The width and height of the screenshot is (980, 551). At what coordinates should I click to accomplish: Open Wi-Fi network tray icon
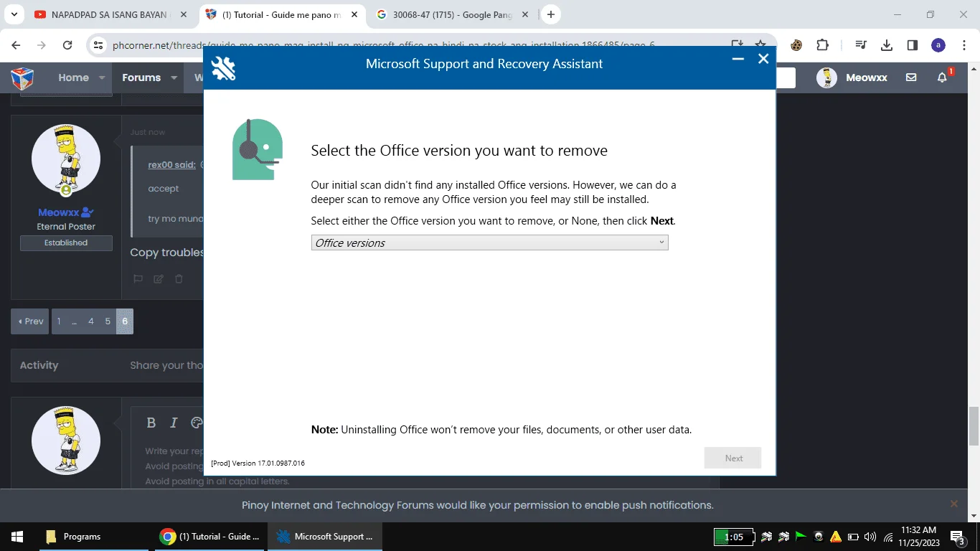pyautogui.click(x=888, y=537)
